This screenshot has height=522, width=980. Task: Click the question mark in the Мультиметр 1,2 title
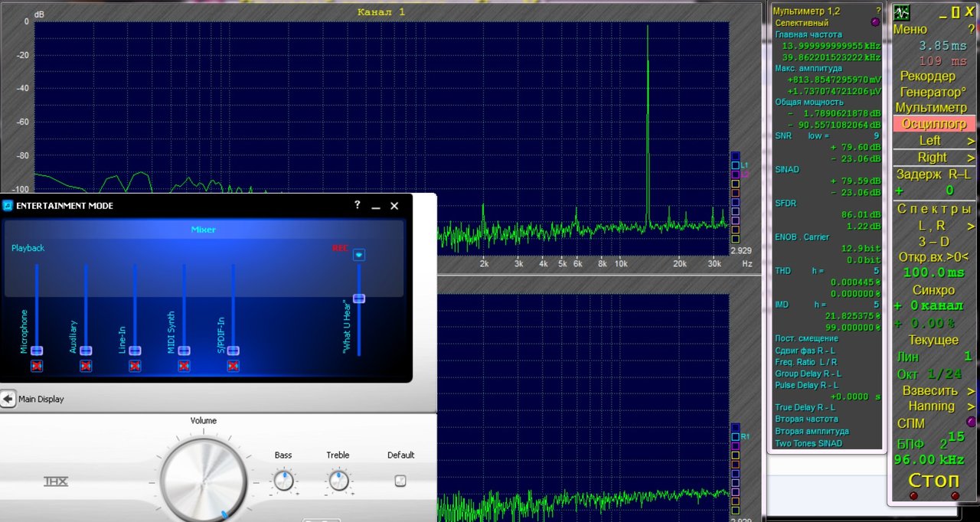[x=878, y=11]
